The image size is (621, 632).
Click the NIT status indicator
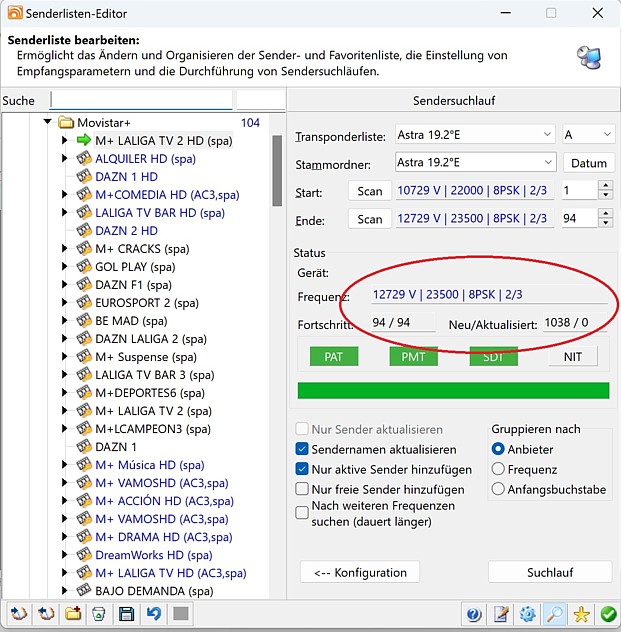[x=573, y=356]
